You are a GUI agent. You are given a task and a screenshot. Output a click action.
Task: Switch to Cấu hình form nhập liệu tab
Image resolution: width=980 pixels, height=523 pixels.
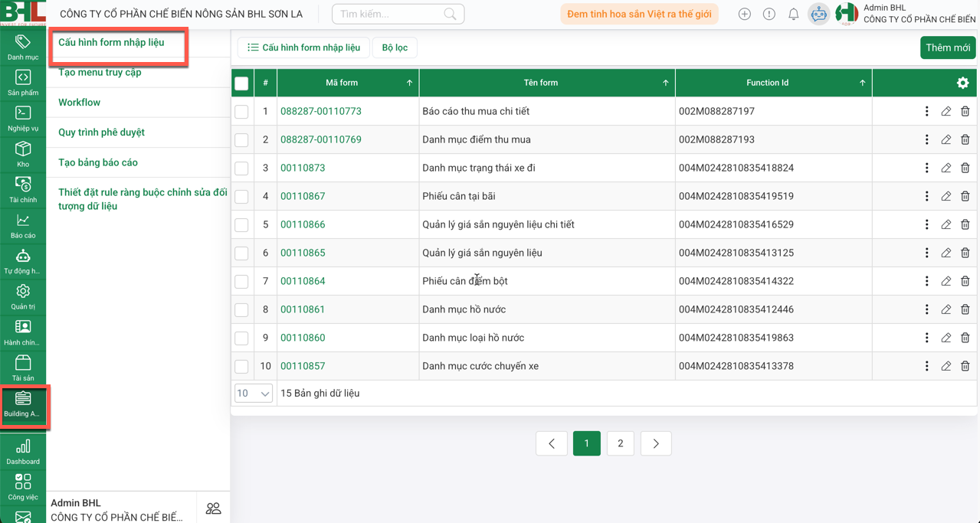click(x=303, y=47)
